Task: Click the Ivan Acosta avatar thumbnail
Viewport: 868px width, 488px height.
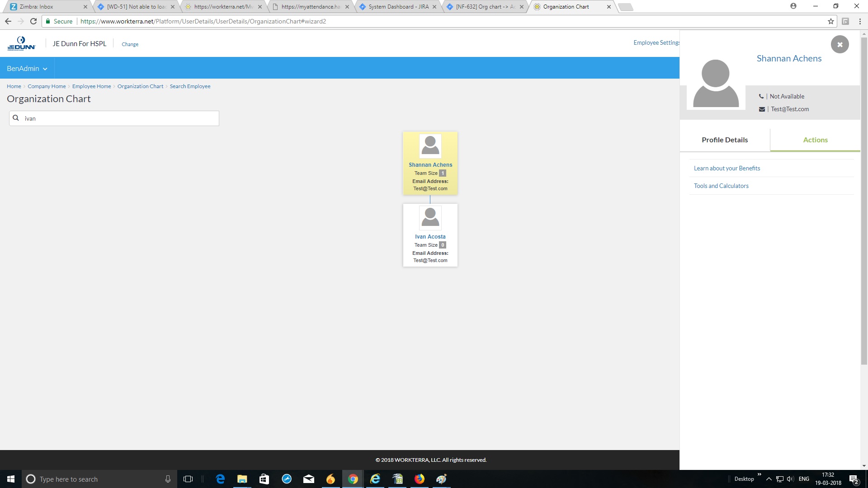Action: [x=430, y=217]
